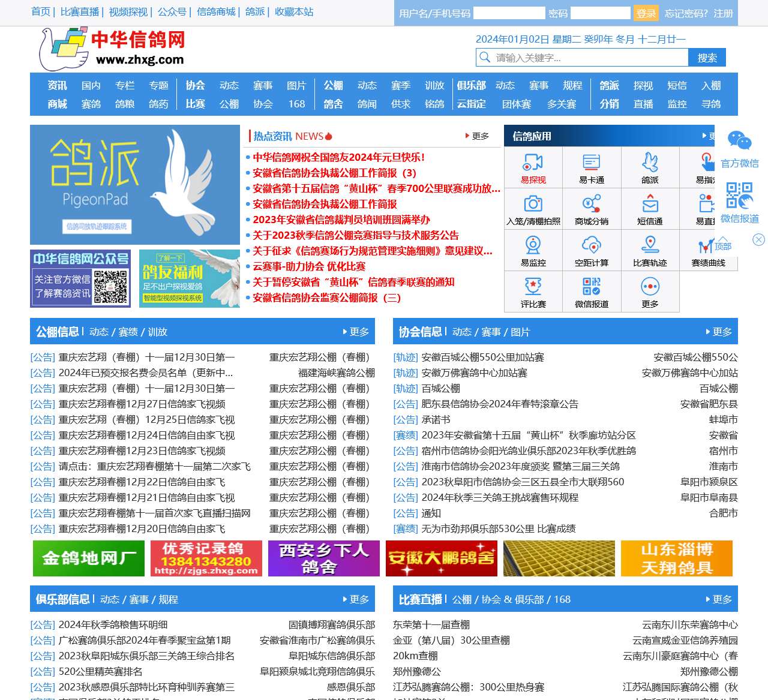This screenshot has height=700, width=768.
Task: Click the 公众号 QR code banner
Action: click(80, 278)
